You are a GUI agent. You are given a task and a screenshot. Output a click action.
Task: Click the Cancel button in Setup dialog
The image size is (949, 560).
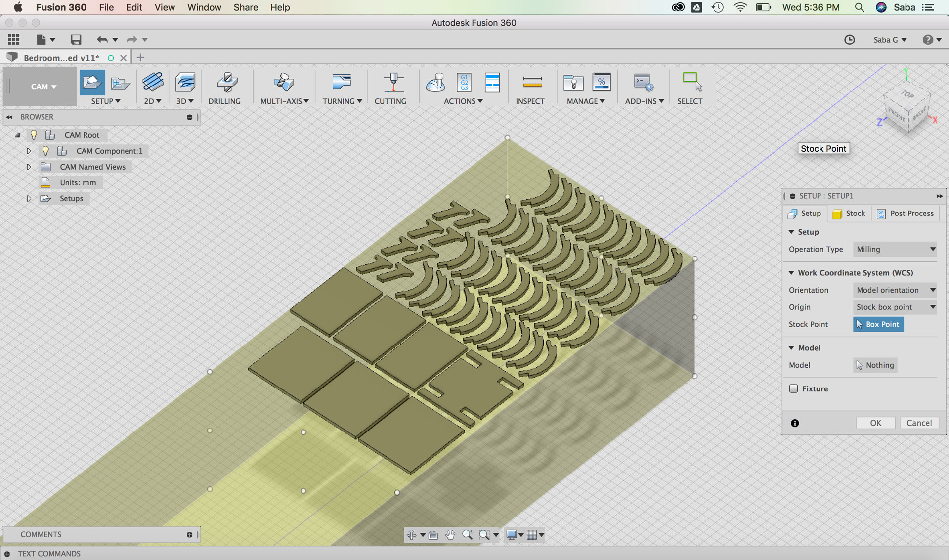coord(919,423)
